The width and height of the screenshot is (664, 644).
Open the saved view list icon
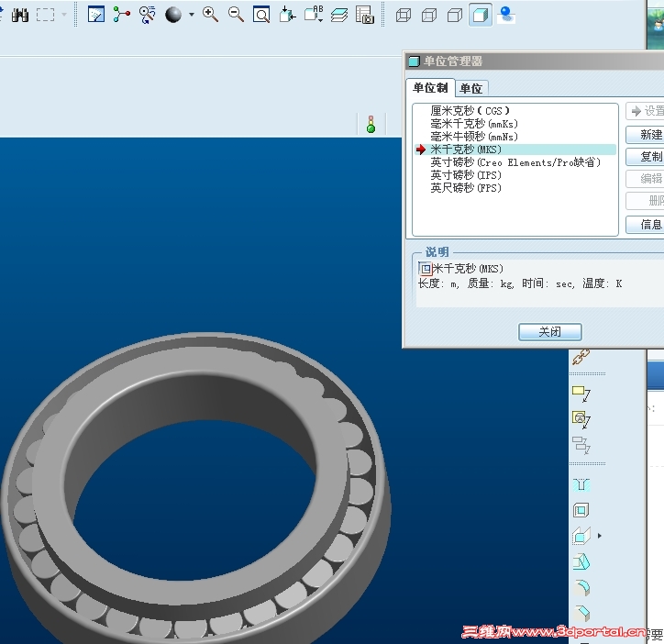coord(314,15)
